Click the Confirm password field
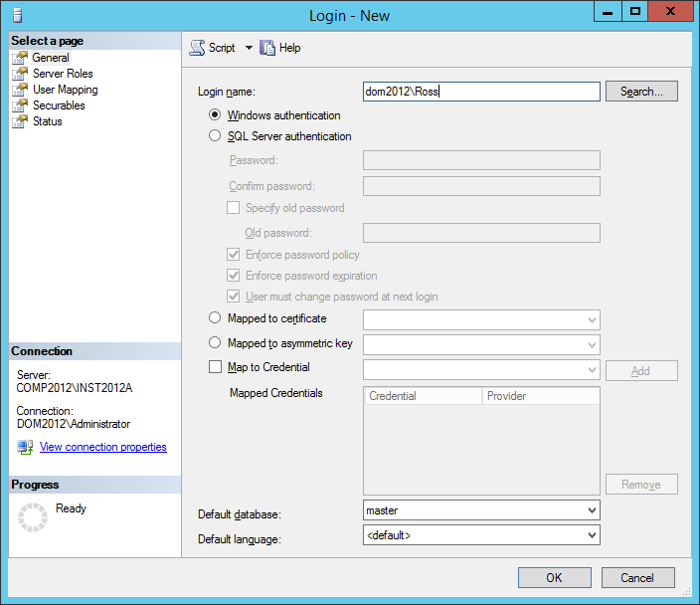 (481, 186)
